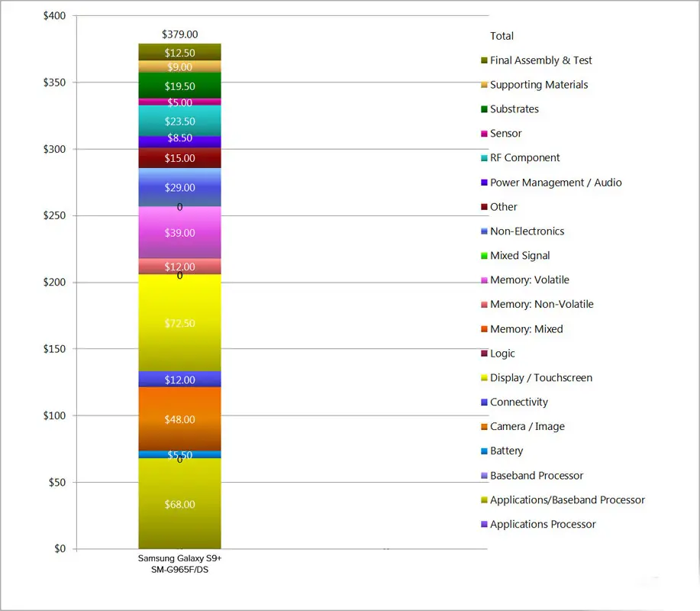The image size is (700, 611).
Task: Click the $9.00 Supporting Materials bar segment
Action: tap(179, 66)
